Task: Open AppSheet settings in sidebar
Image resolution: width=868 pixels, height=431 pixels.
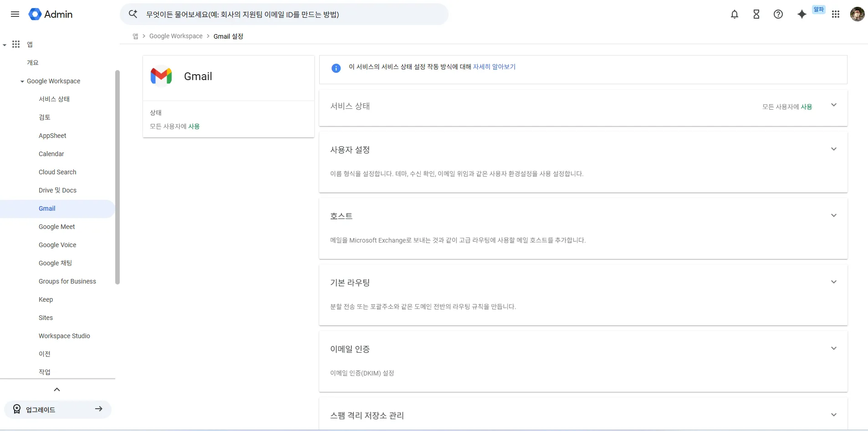Action: pos(52,136)
